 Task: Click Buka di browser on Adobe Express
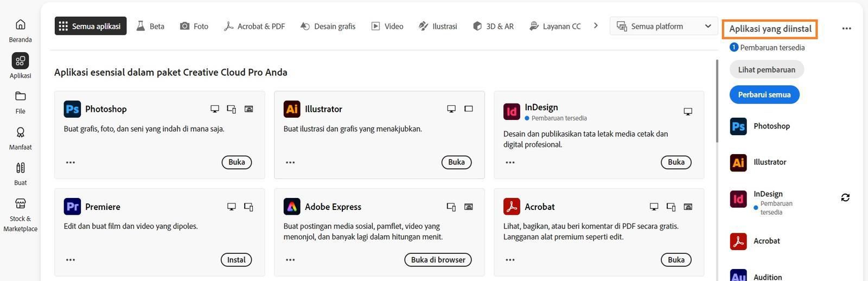tap(438, 260)
